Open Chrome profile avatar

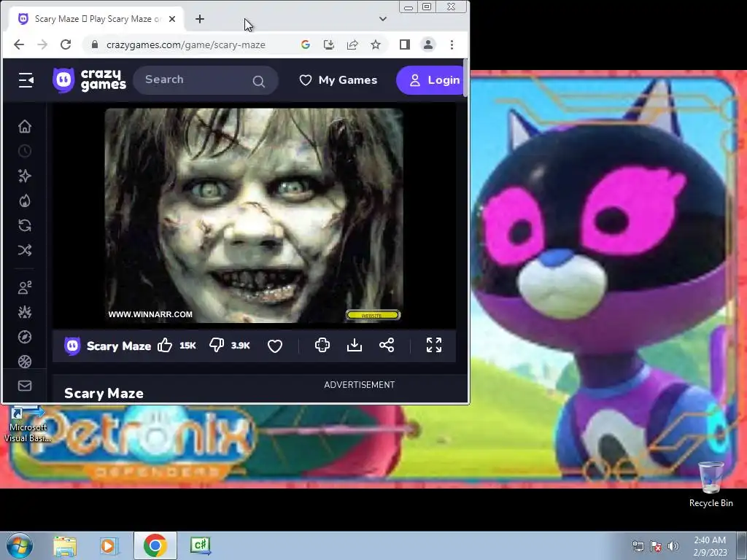pyautogui.click(x=427, y=44)
